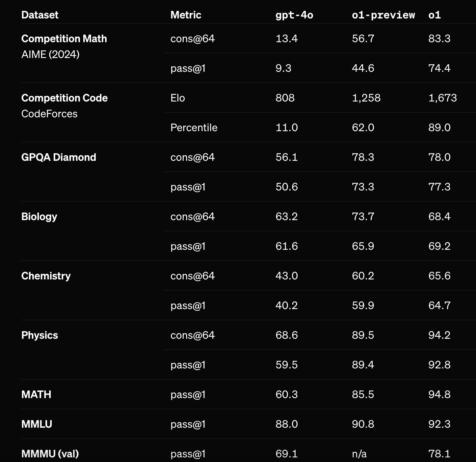
Task: Select the Competition Math dataset label
Action: [x=64, y=39]
